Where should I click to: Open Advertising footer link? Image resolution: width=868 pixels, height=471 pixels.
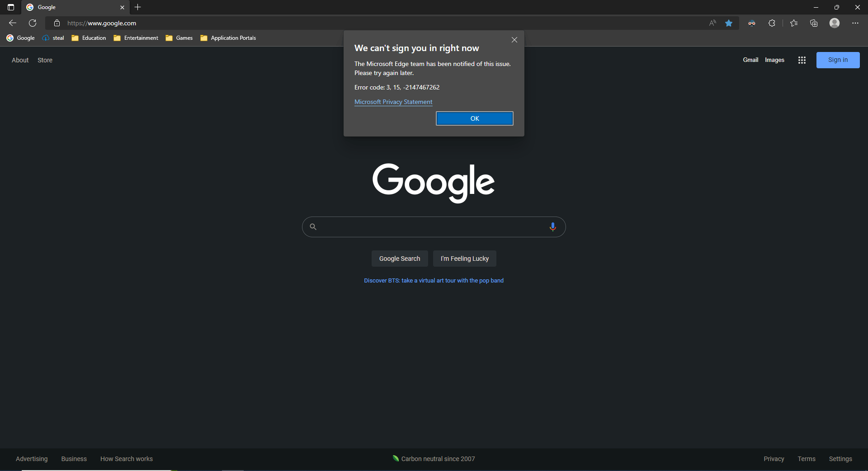click(x=32, y=459)
